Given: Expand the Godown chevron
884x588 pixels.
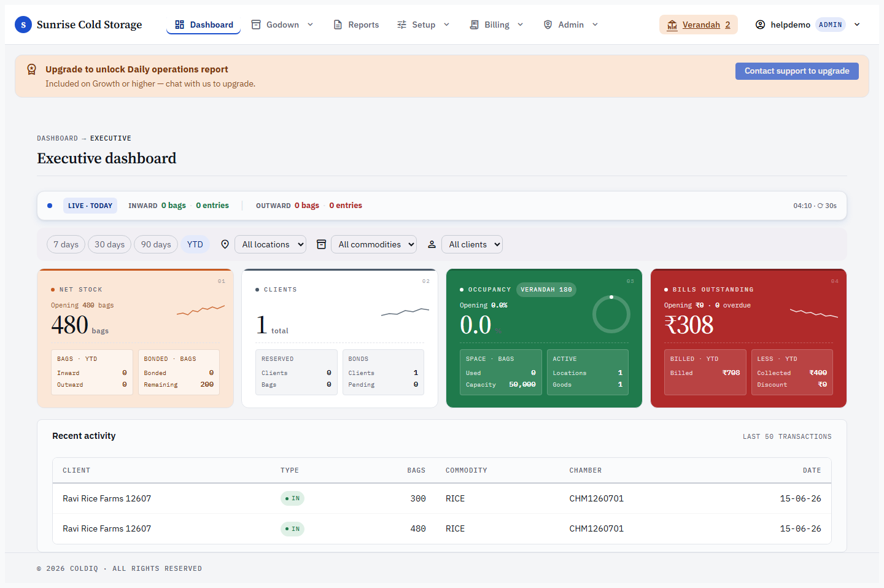Looking at the screenshot, I should coord(310,25).
